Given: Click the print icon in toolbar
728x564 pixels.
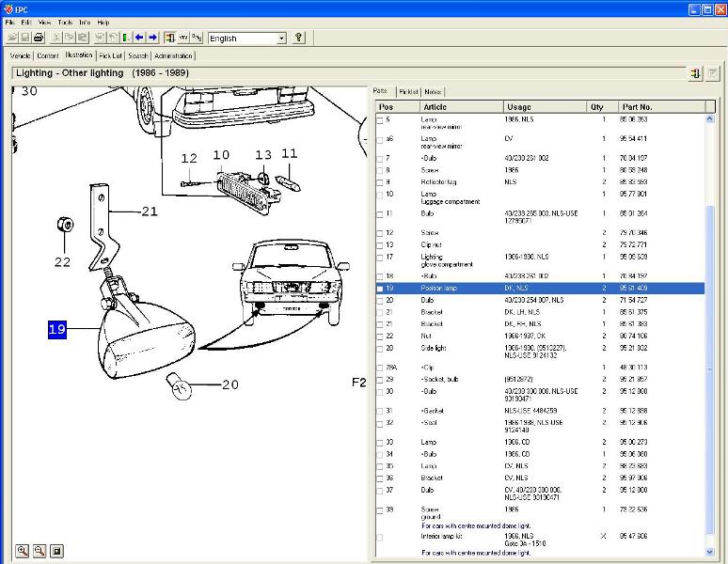Looking at the screenshot, I should click(39, 38).
